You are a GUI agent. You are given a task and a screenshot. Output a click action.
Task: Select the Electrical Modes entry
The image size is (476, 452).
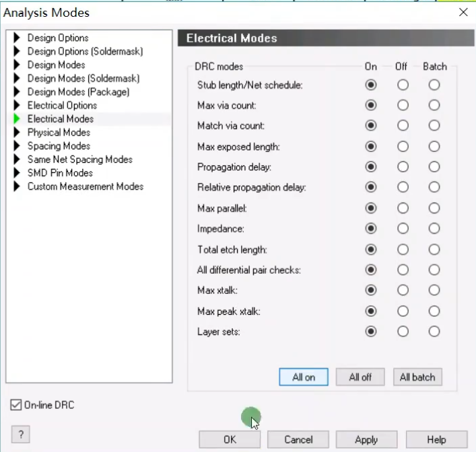pyautogui.click(x=61, y=118)
